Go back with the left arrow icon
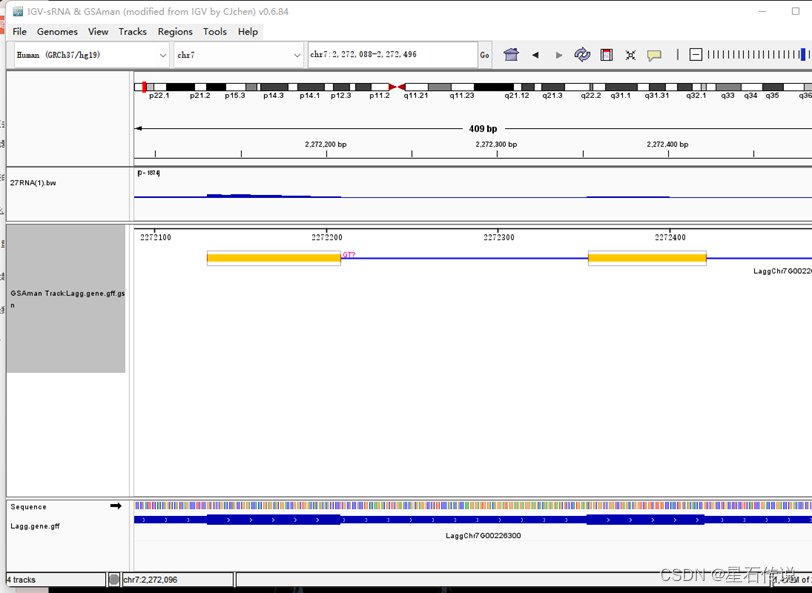 coord(535,55)
